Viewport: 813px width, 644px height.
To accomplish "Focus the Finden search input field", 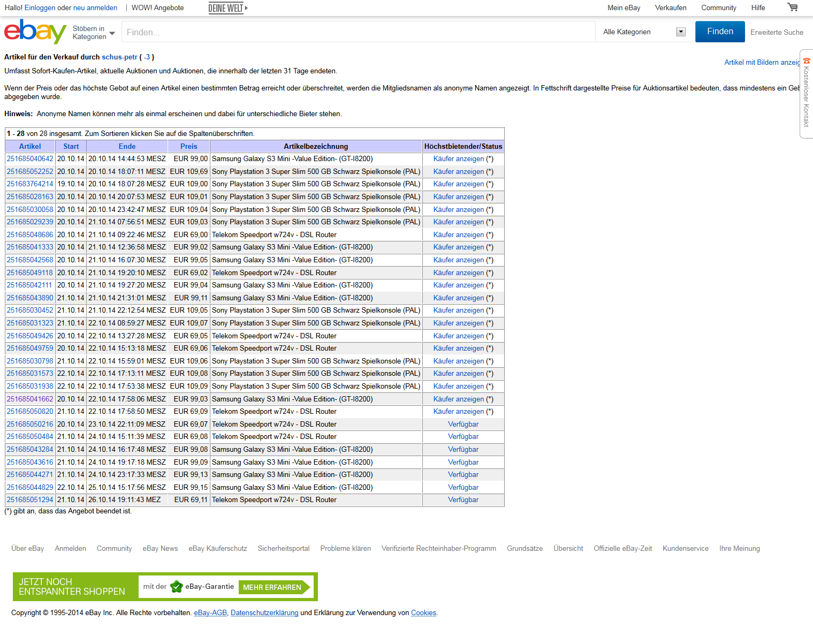I will tap(358, 32).
